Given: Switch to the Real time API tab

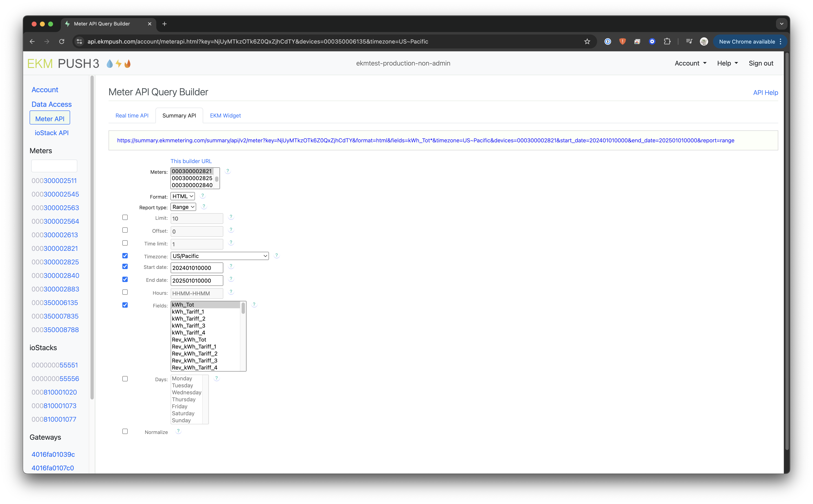Looking at the screenshot, I should (132, 116).
